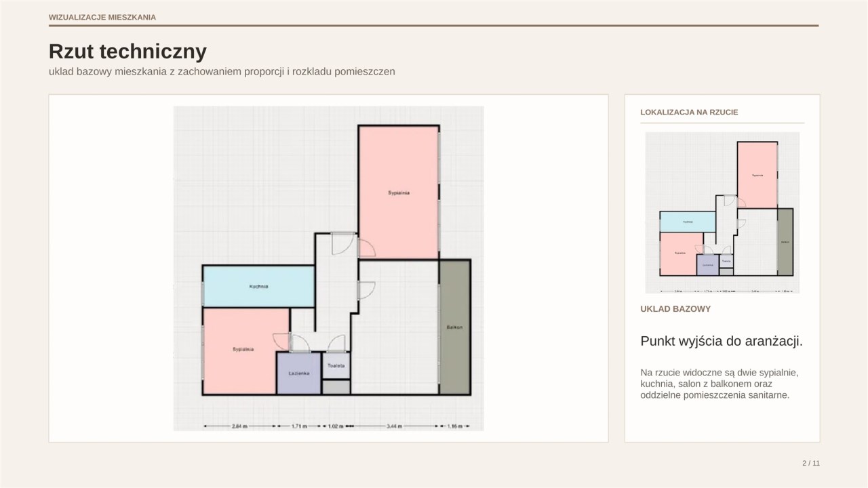Click the gray square below Toaleta
The width and height of the screenshot is (868, 488).
coord(336,388)
